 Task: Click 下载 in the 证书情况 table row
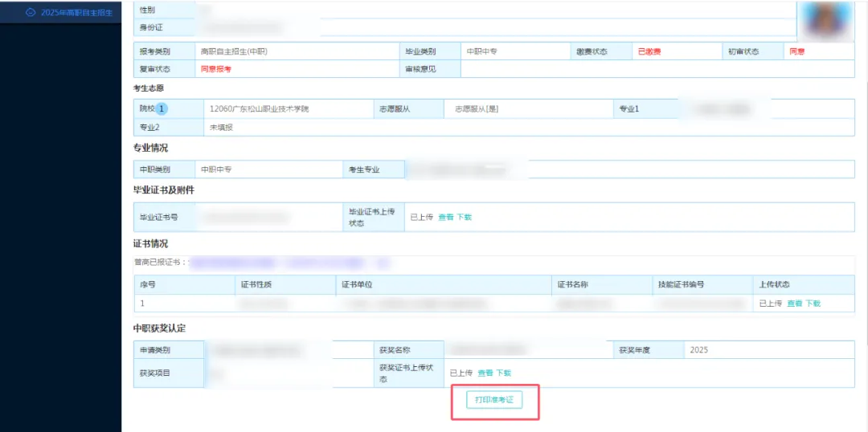click(813, 304)
